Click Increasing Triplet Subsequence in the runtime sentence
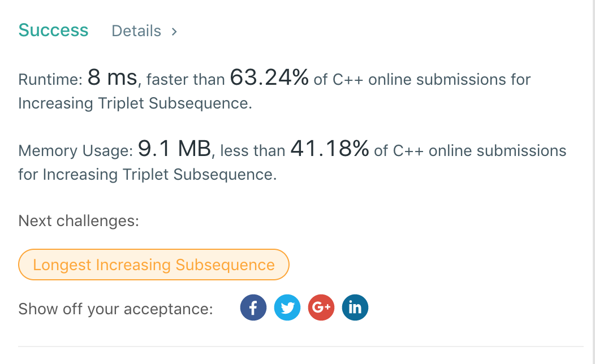595x364 pixels. click(135, 103)
